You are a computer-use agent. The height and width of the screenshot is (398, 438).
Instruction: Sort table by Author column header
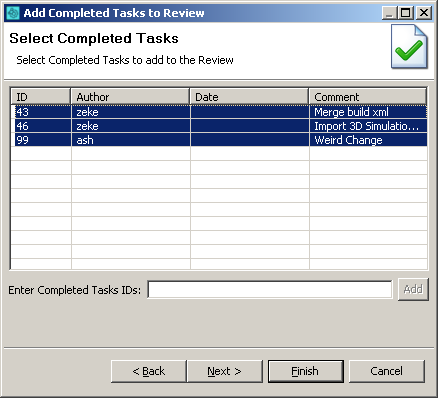(x=130, y=97)
